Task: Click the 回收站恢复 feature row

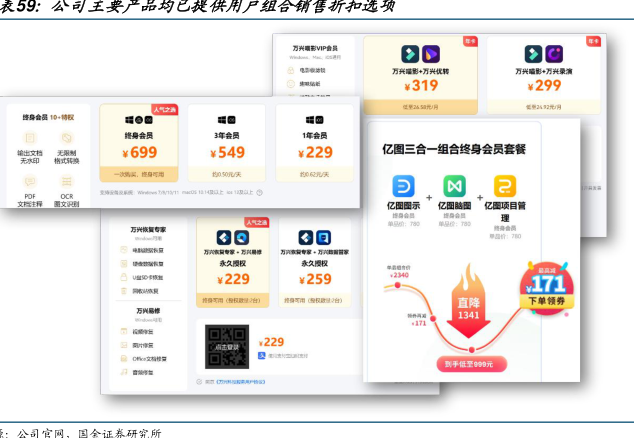Action: point(140,291)
